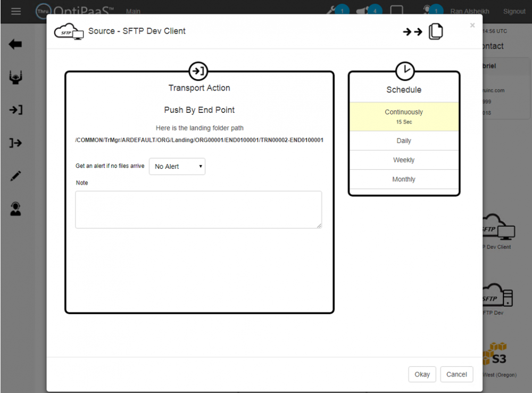This screenshot has height=393, width=532.
Task: Choose the Weekly schedule option
Action: [x=404, y=160]
